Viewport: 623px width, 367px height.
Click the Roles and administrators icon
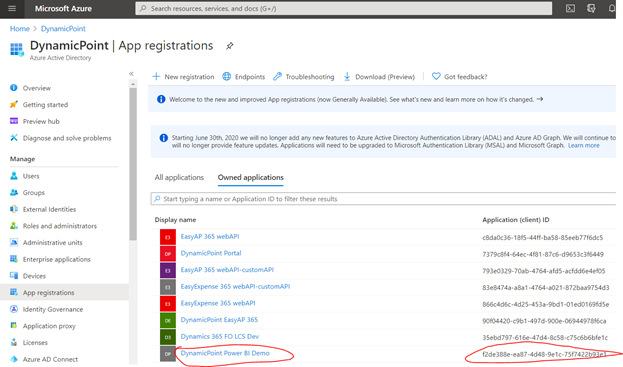pyautogui.click(x=14, y=226)
